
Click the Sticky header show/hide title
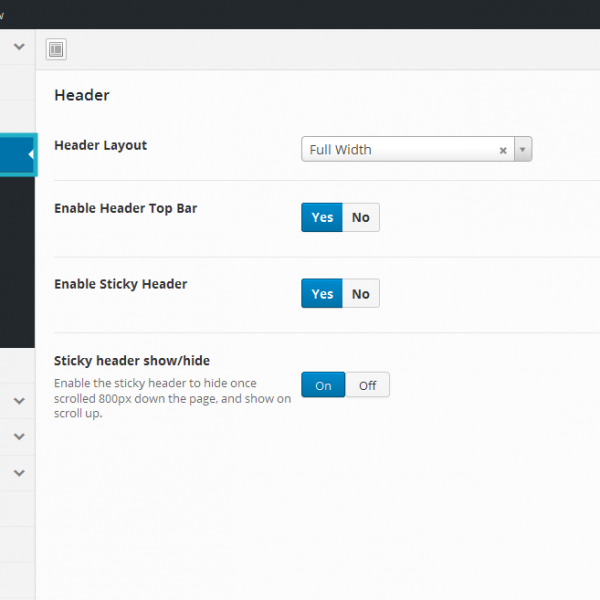(x=131, y=360)
